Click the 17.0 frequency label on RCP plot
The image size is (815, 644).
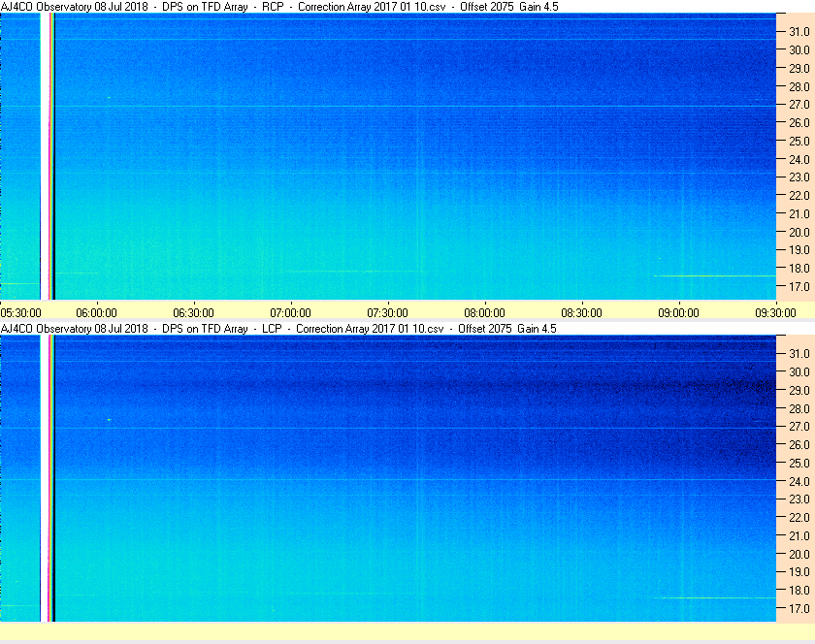[799, 286]
